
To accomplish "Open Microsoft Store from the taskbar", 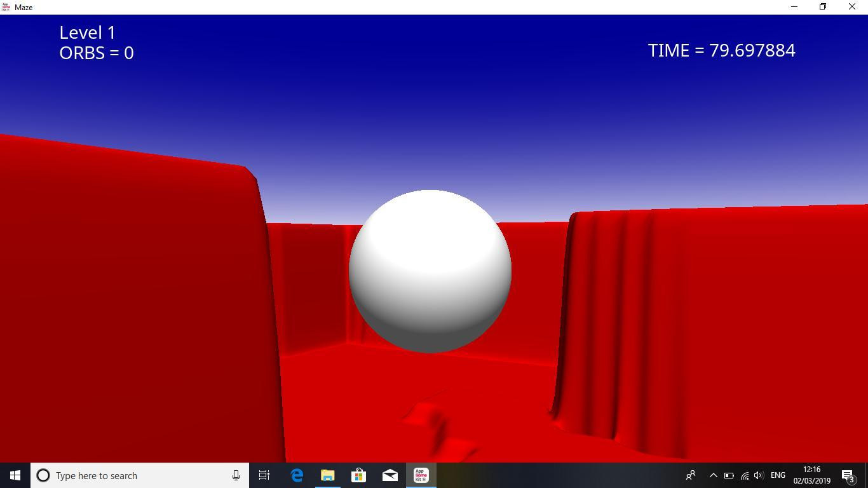I will tap(359, 475).
